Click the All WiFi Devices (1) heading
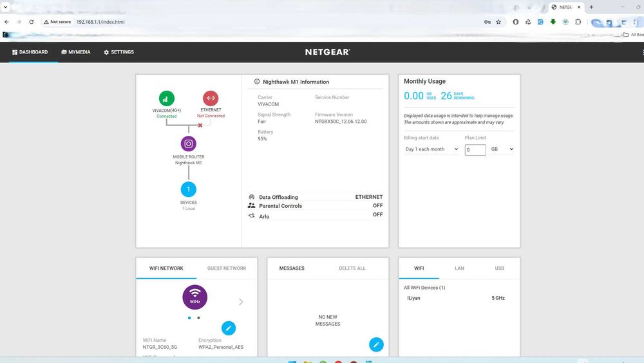The width and height of the screenshot is (644, 363). tap(424, 288)
